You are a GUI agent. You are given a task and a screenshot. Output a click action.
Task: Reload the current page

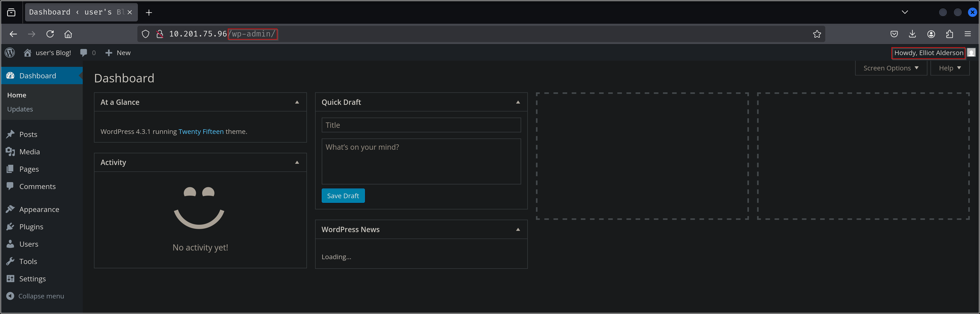[50, 34]
